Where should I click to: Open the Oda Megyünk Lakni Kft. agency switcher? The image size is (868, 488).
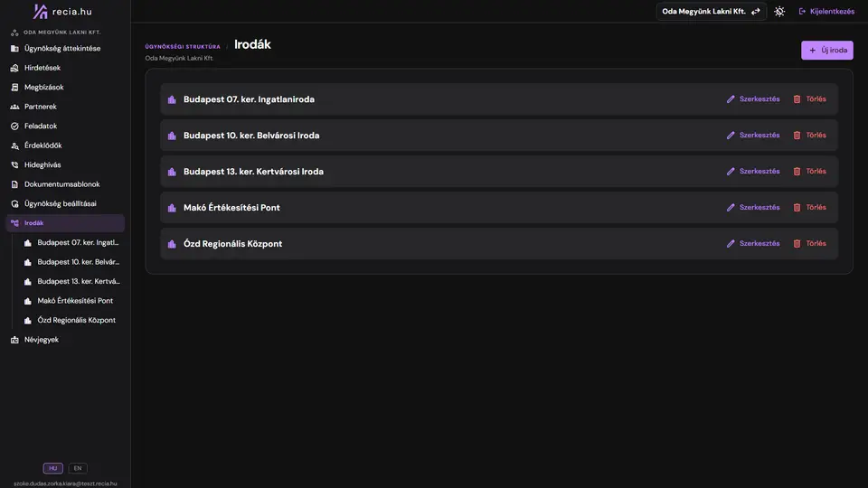[x=711, y=11]
